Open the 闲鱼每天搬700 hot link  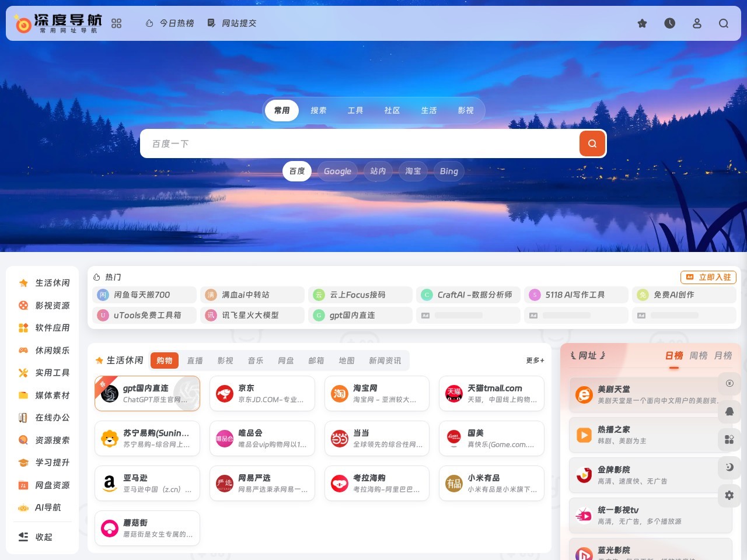coord(144,295)
